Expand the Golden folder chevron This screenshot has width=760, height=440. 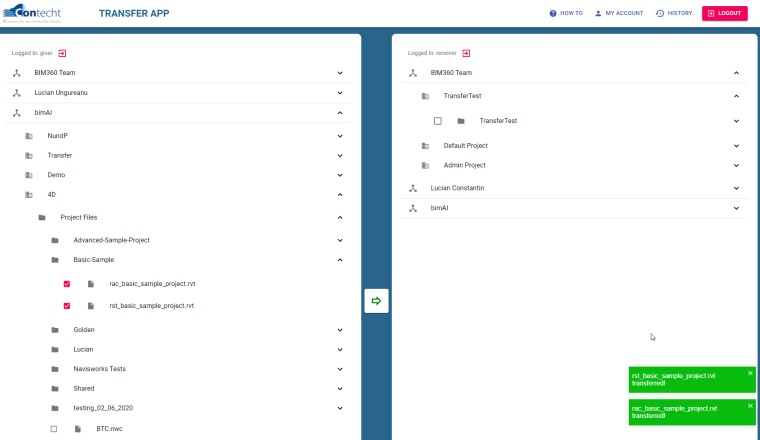point(340,330)
